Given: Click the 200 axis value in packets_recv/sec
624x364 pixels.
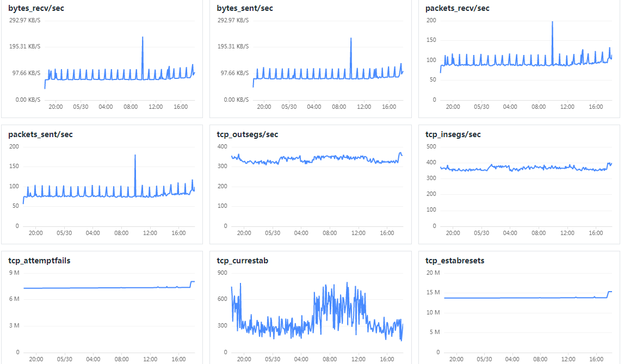Looking at the screenshot, I should point(431,20).
